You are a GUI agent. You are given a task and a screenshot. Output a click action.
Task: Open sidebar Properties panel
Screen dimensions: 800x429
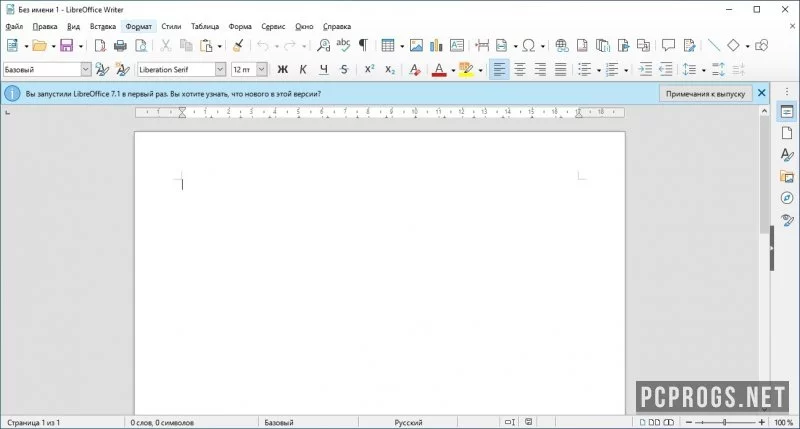(x=787, y=112)
